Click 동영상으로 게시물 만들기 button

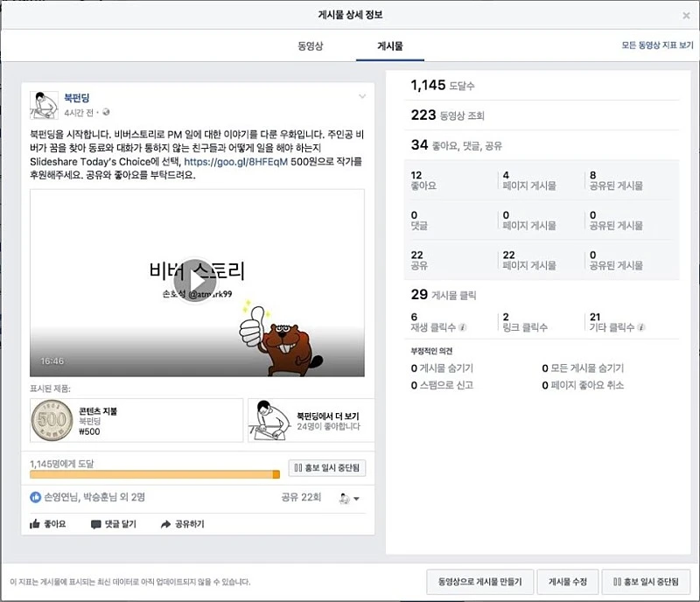(479, 582)
